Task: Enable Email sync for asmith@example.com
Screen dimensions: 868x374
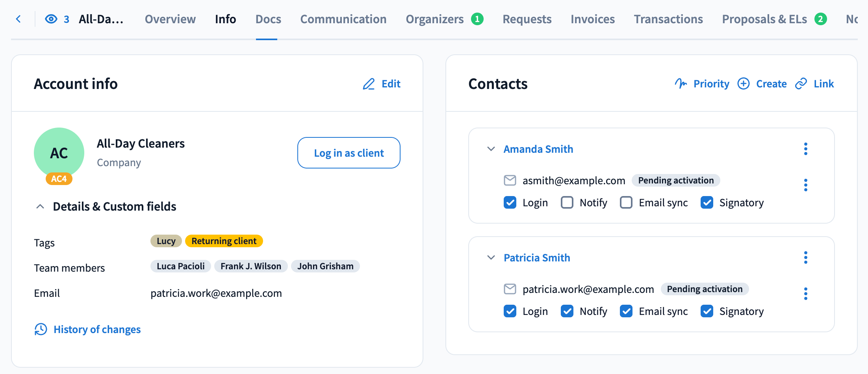Action: [x=626, y=202]
